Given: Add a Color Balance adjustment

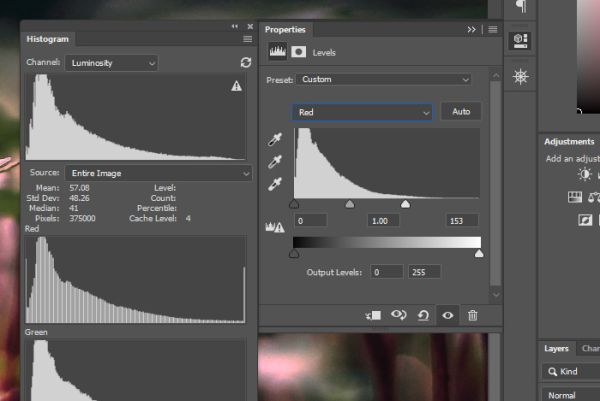Looking at the screenshot, I should point(594,197).
